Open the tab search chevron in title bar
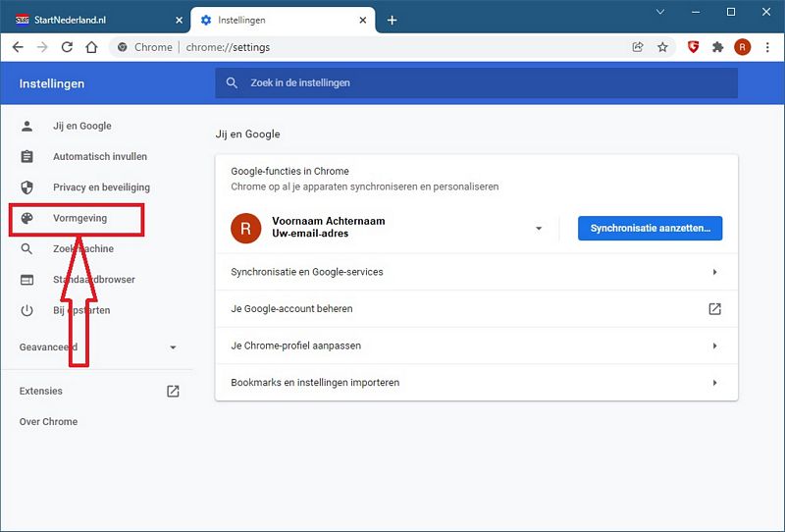 coord(660,12)
